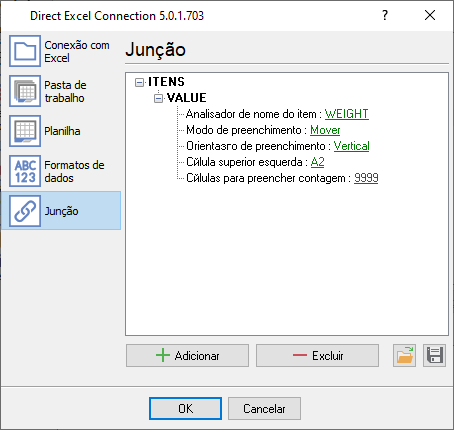Select the Junção tab label
Viewport: 454px width, 430px height.
click(x=61, y=211)
